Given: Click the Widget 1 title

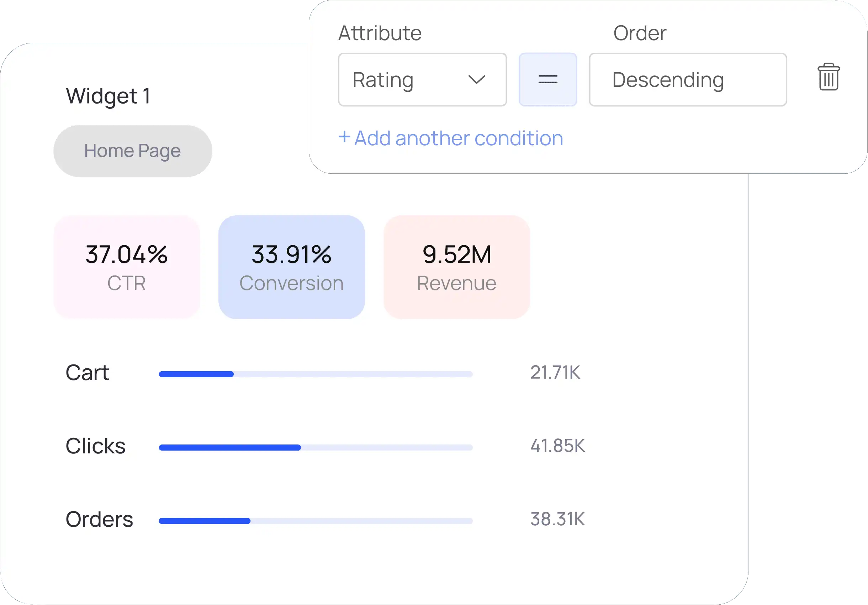Looking at the screenshot, I should 108,96.
